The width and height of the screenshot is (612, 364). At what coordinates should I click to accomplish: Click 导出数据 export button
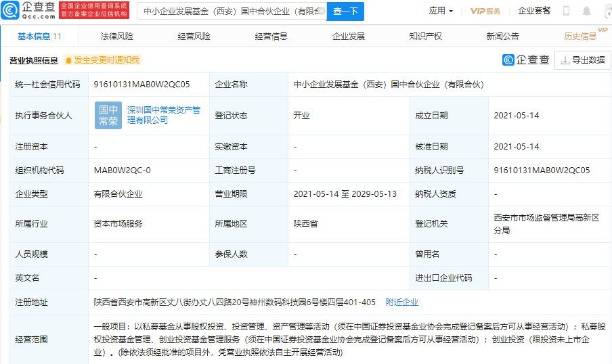(x=583, y=60)
